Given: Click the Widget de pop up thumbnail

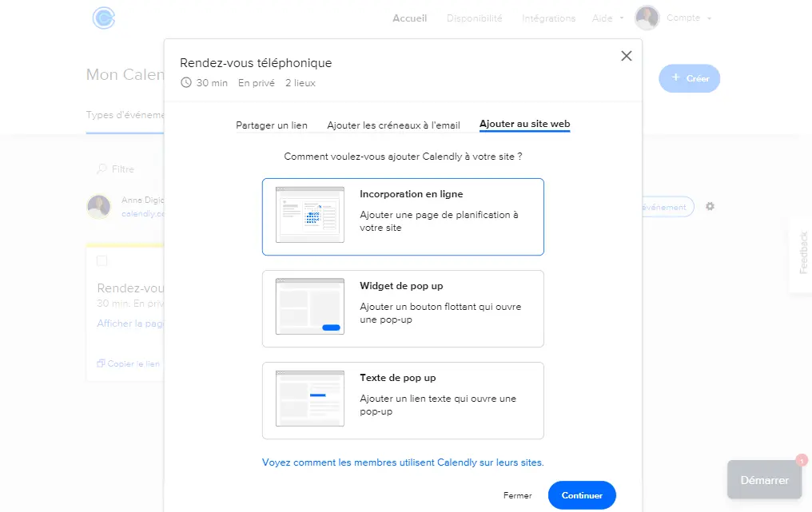Looking at the screenshot, I should tap(309, 307).
